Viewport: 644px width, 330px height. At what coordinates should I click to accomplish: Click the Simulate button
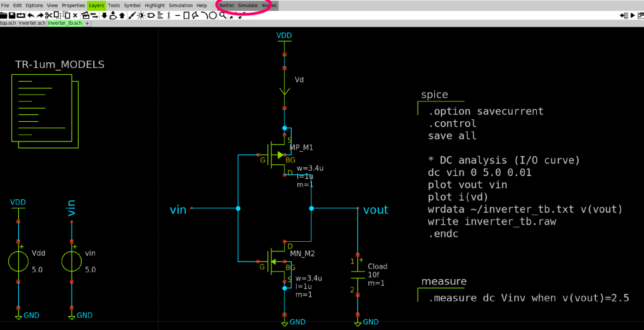pyautogui.click(x=248, y=5)
